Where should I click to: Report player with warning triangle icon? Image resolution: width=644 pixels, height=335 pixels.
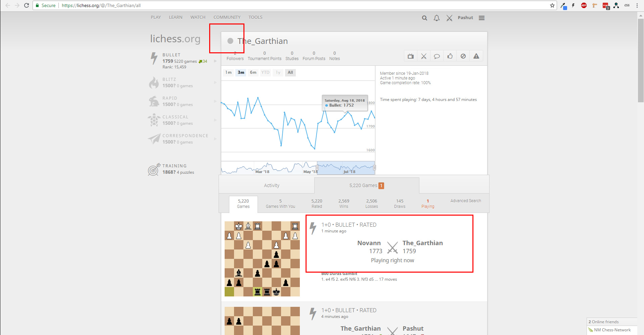(x=476, y=56)
